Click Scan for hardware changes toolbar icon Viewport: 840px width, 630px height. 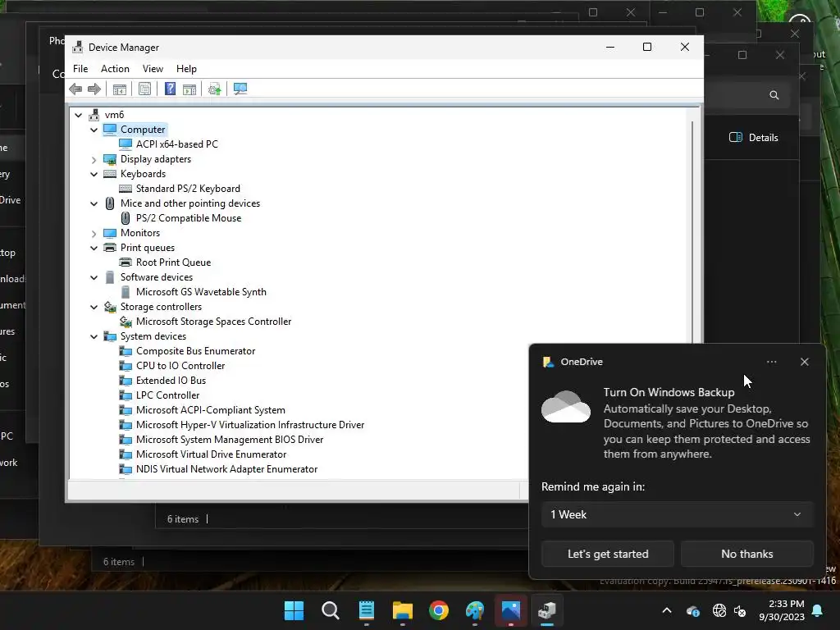240,89
